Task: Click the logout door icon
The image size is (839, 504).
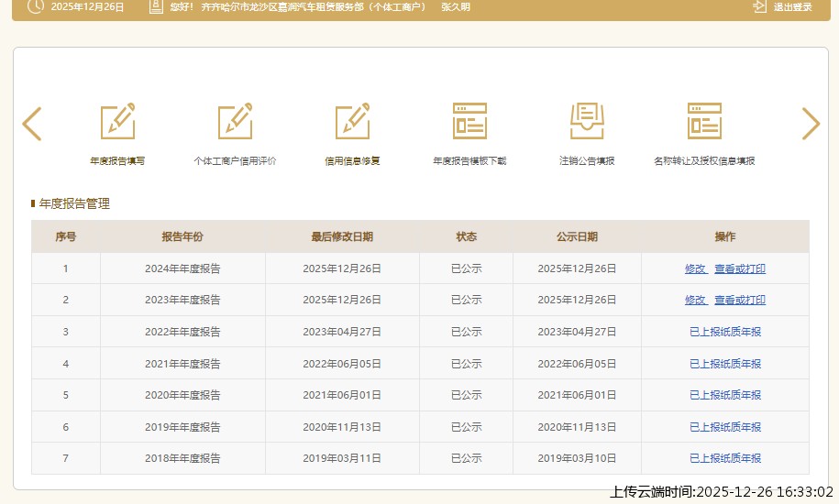Action: click(760, 6)
